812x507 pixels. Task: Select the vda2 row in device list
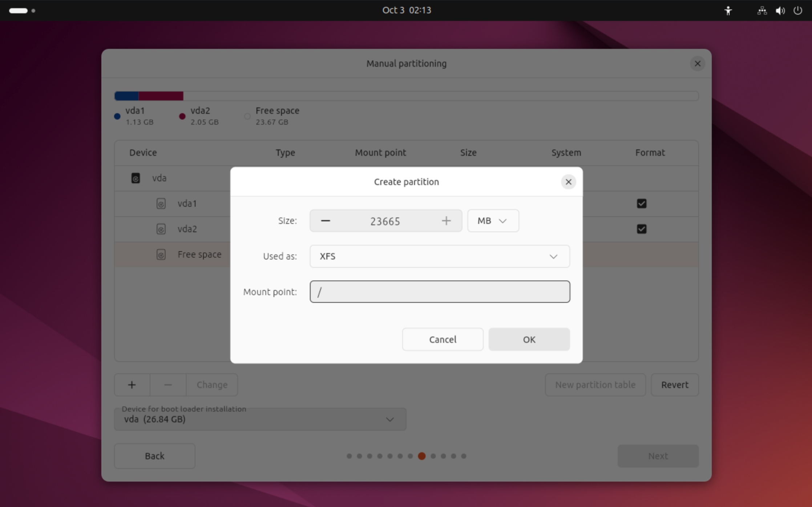point(187,229)
